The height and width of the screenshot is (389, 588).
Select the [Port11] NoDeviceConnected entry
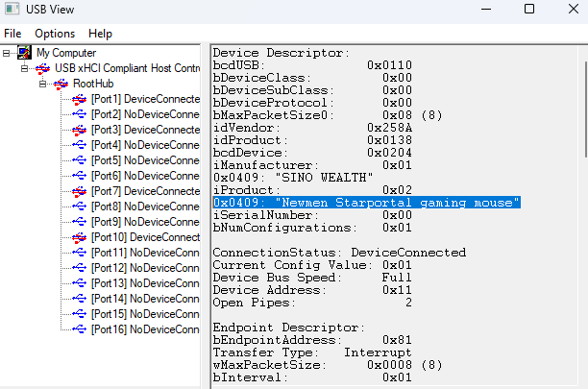point(145,253)
